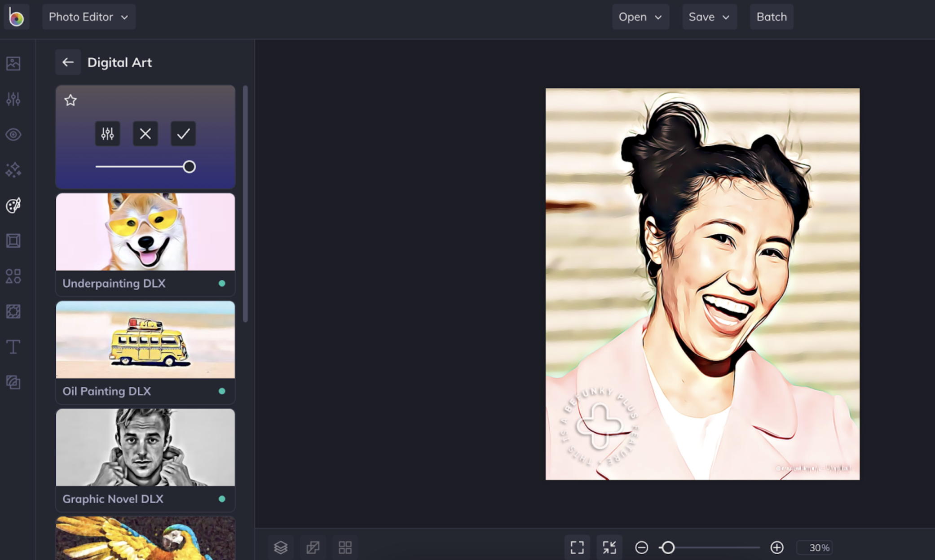
Task: Open effect settings sliders button
Action: tap(107, 134)
